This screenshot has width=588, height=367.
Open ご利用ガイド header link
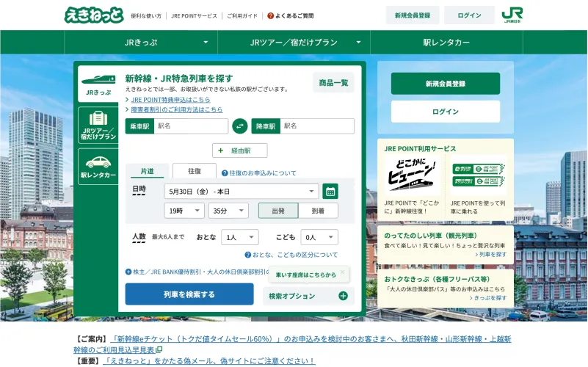point(242,15)
